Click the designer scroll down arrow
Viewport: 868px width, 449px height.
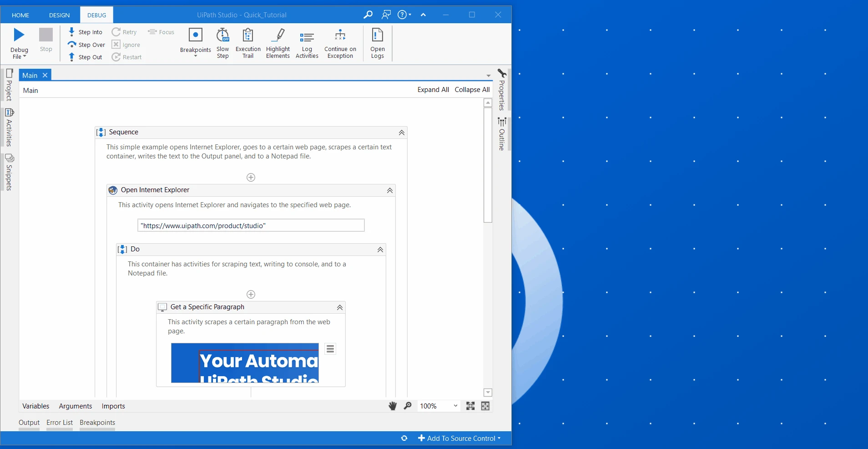[x=488, y=393]
